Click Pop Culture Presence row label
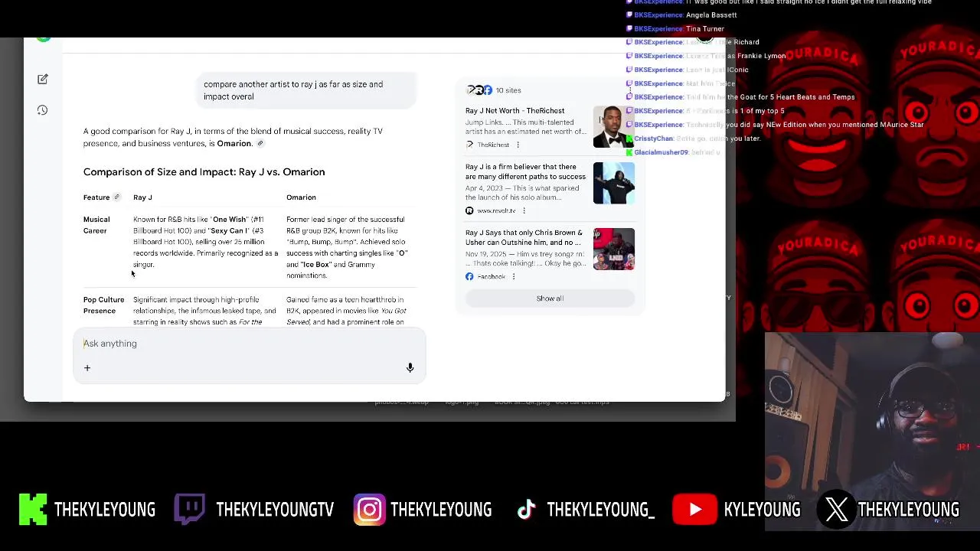The width and height of the screenshot is (980, 551). (x=103, y=305)
